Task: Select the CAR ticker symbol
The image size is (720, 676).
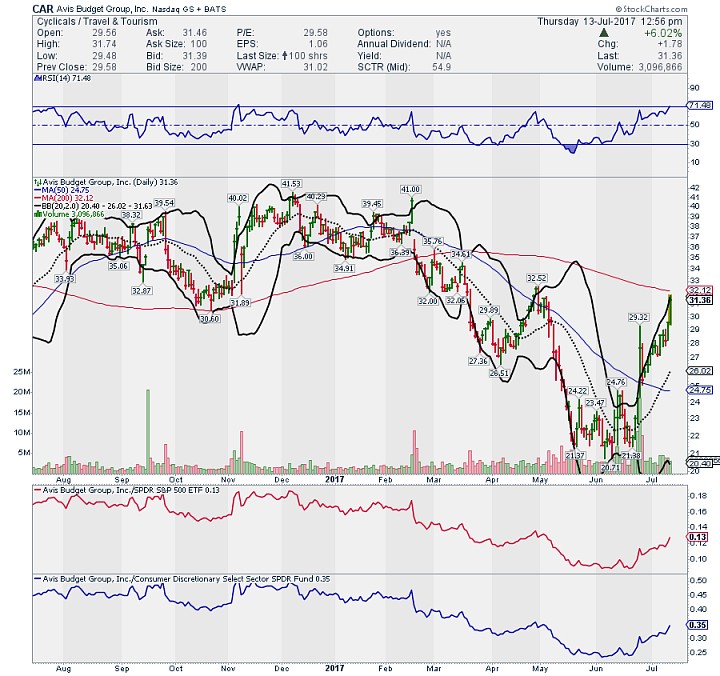Action: tap(43, 9)
